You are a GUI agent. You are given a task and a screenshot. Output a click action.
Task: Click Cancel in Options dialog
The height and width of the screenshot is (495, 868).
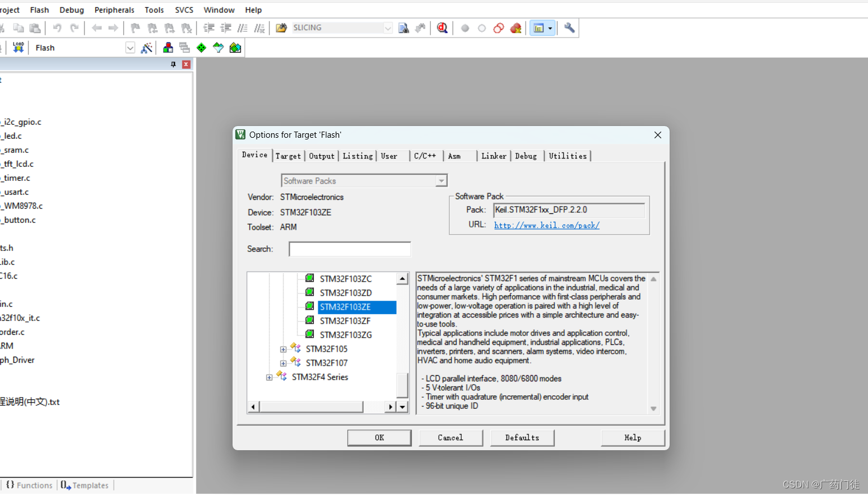(451, 438)
